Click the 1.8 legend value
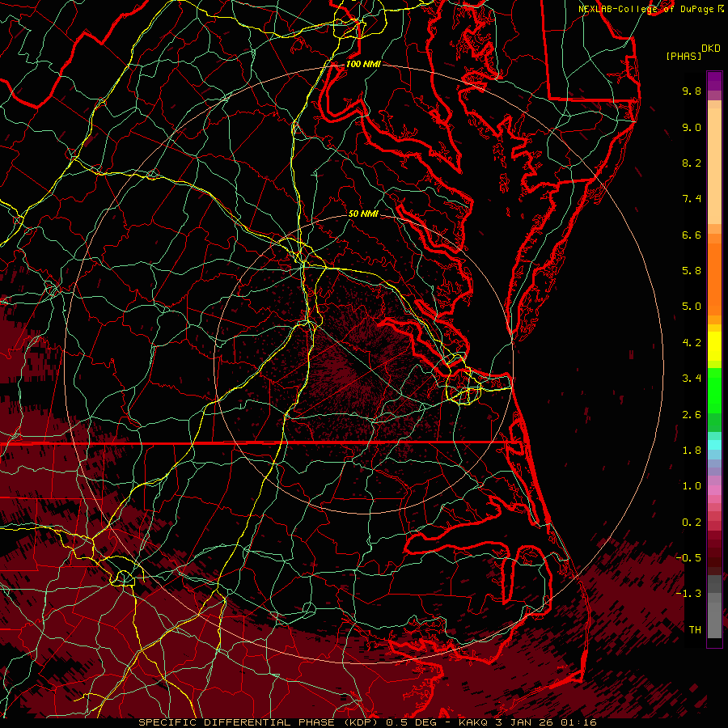 coord(692,451)
